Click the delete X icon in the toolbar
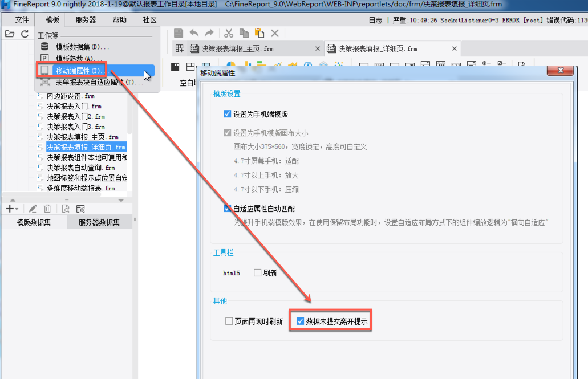Viewport: 588px width, 379px height. pyautogui.click(x=275, y=34)
